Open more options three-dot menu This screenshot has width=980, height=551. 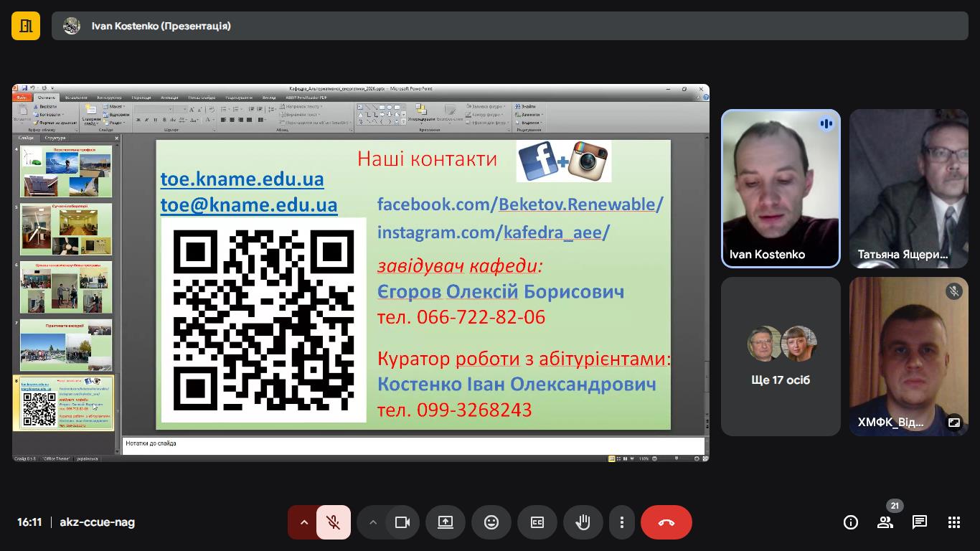(622, 522)
